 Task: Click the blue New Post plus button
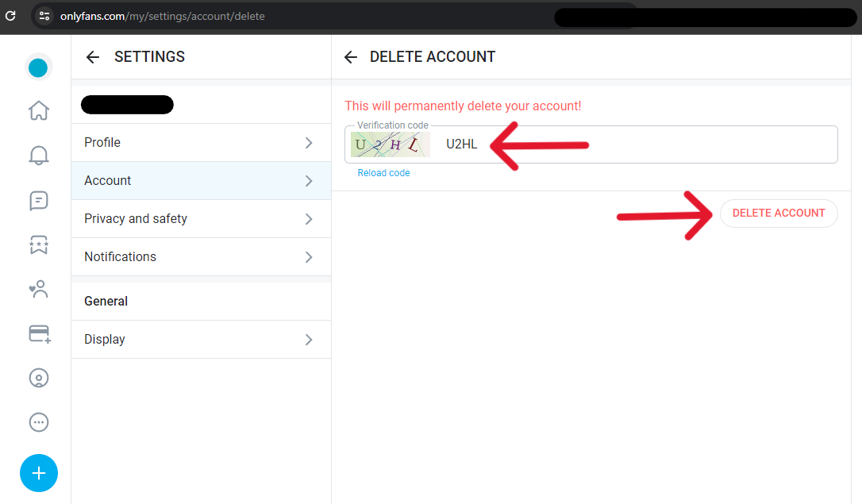[39, 474]
